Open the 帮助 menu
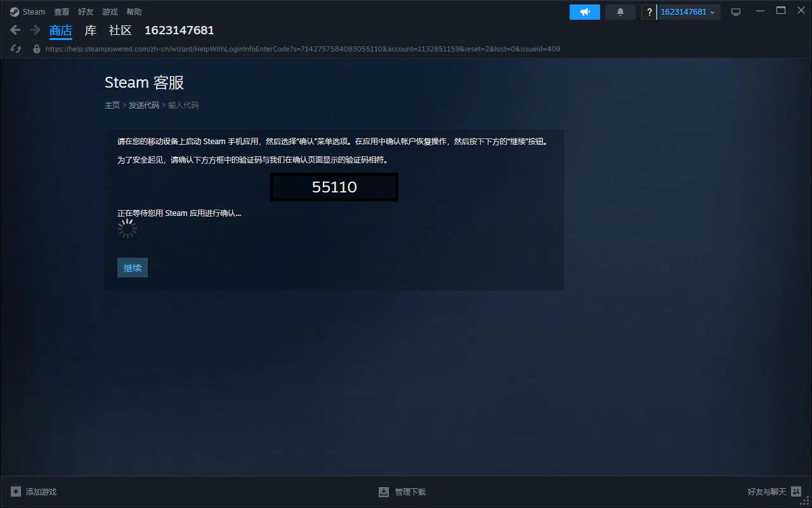The height and width of the screenshot is (508, 812). click(134, 12)
